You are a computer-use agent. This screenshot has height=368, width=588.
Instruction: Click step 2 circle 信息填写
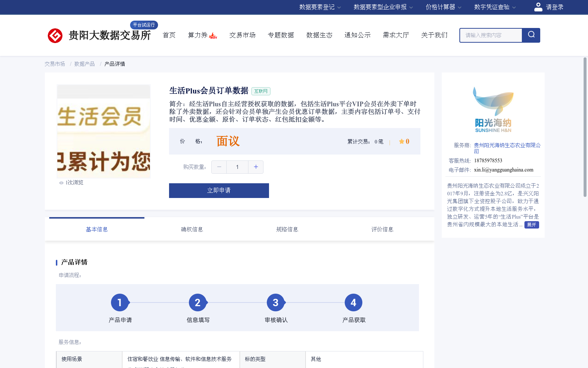point(198,302)
